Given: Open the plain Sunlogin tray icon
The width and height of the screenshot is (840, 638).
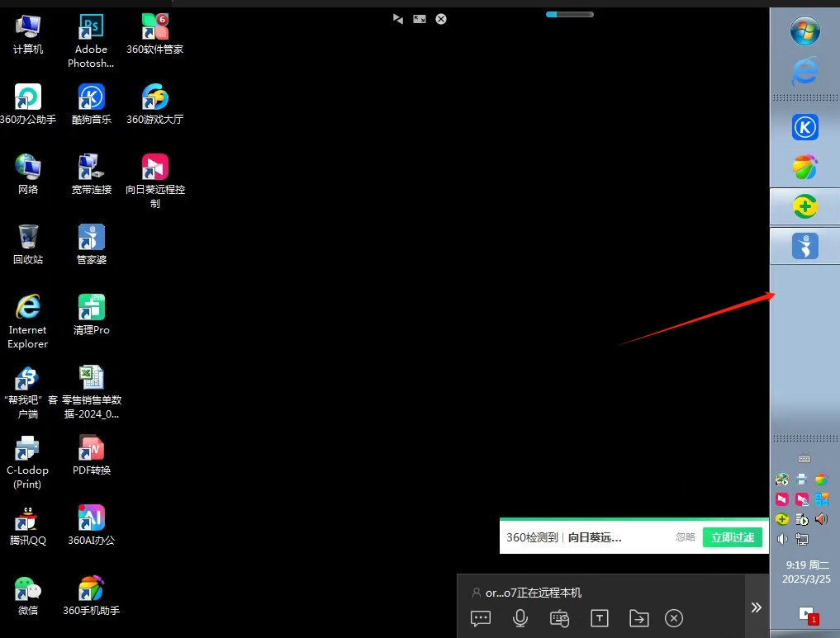Looking at the screenshot, I should 782,499.
